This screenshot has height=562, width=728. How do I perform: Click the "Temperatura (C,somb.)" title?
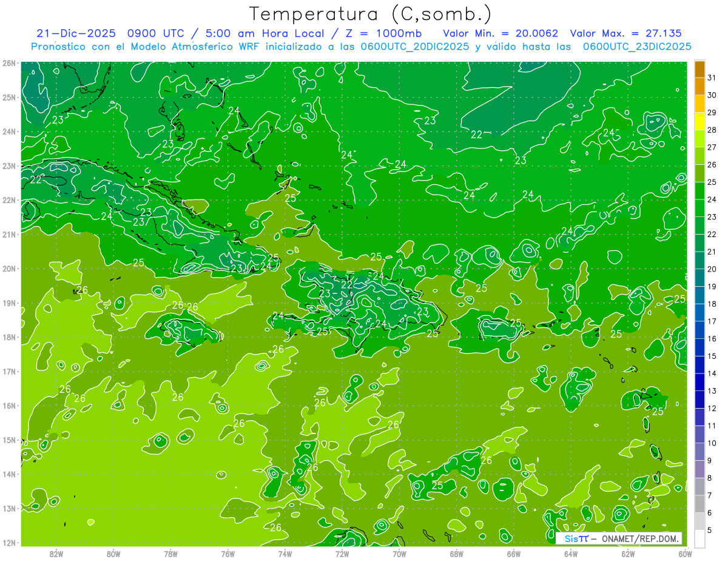pyautogui.click(x=371, y=14)
